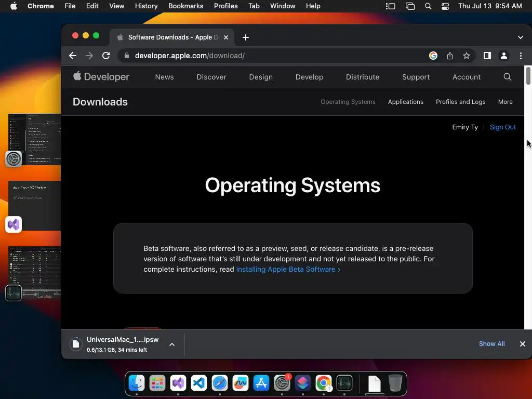Screen dimensions: 532x399
Task: Open a new browser tab
Action: pyautogui.click(x=246, y=37)
